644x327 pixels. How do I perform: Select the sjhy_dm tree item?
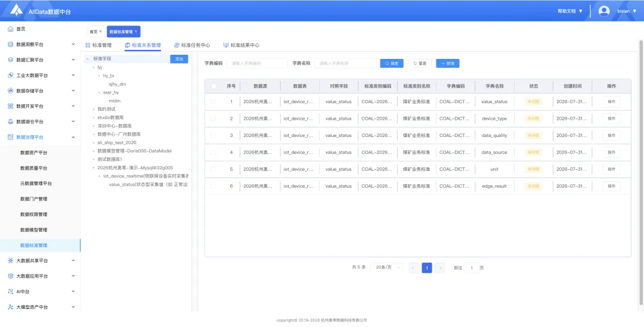coord(117,84)
